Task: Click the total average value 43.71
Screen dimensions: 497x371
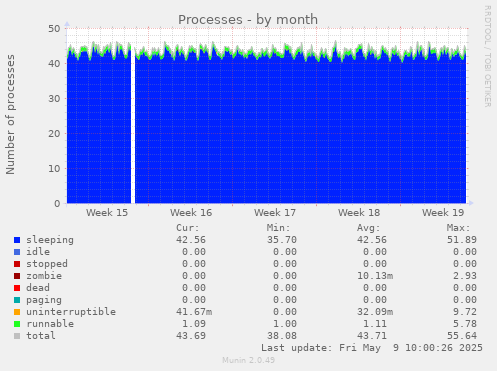Action: pos(372,336)
